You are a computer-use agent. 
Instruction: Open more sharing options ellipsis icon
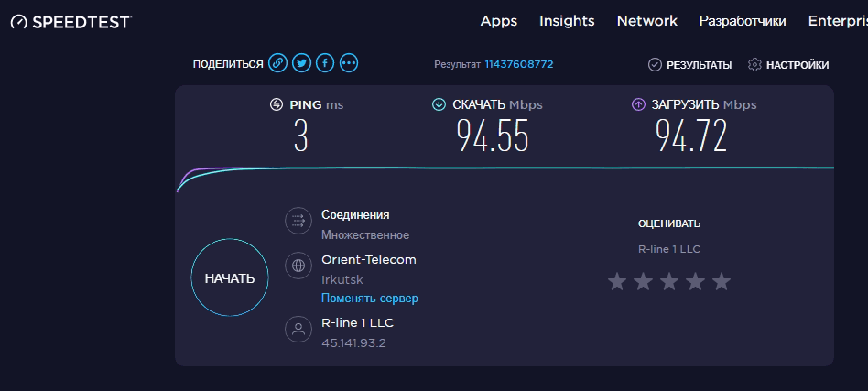(349, 63)
